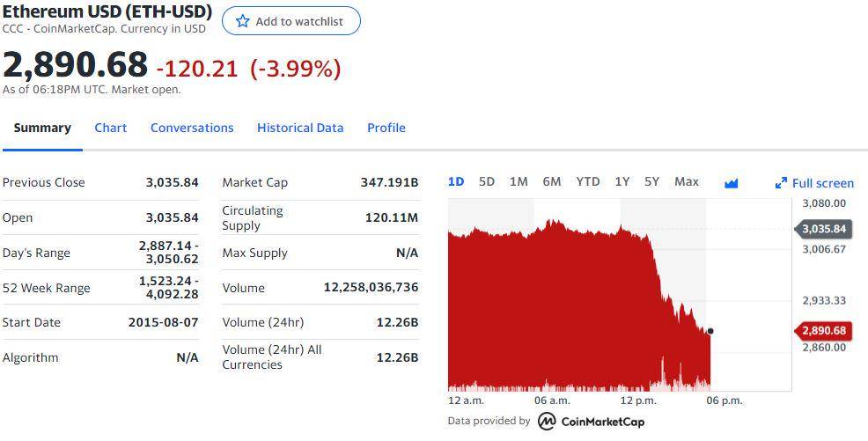Click the current price dot on chart
Screen dimensions: 868x441
(x=710, y=331)
